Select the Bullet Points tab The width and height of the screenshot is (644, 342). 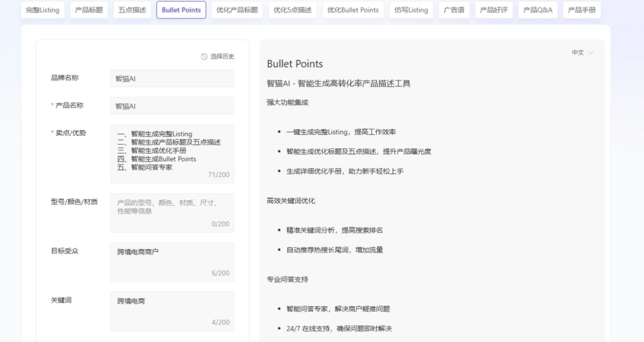[181, 10]
